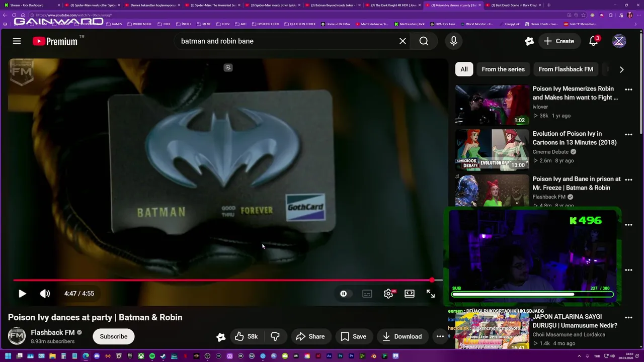Share the video
The height and width of the screenshot is (362, 644).
tap(310, 336)
